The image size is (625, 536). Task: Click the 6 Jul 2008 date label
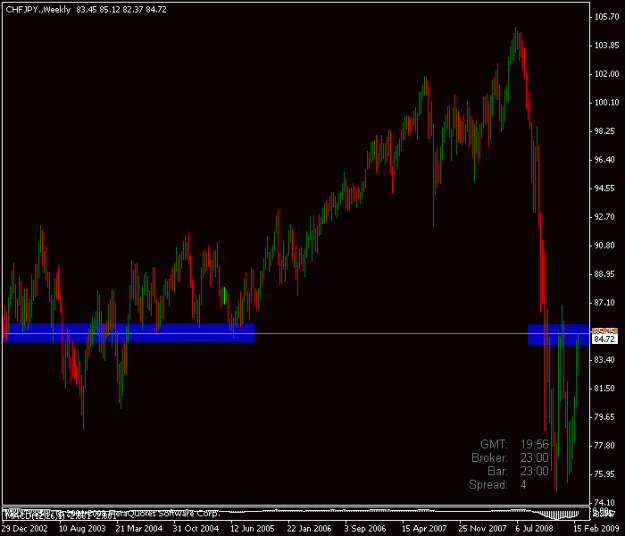tap(534, 529)
